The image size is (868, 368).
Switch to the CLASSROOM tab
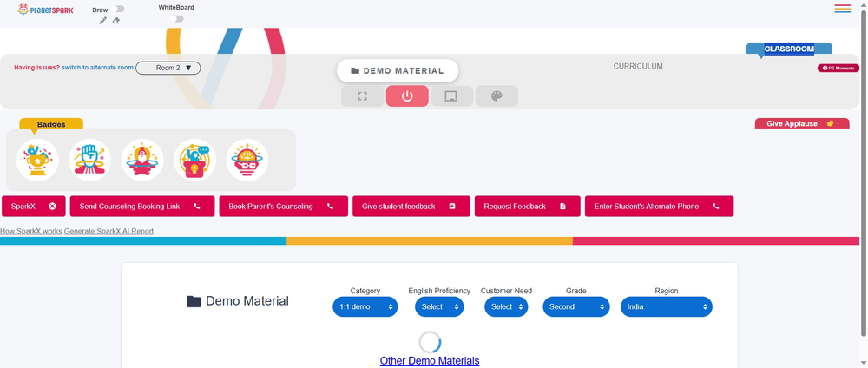pyautogui.click(x=789, y=49)
